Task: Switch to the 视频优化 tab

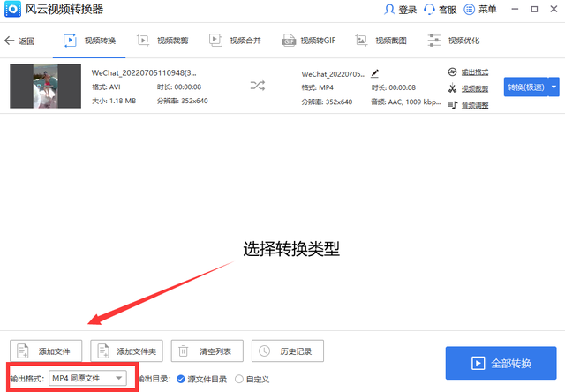Action: 454,41
